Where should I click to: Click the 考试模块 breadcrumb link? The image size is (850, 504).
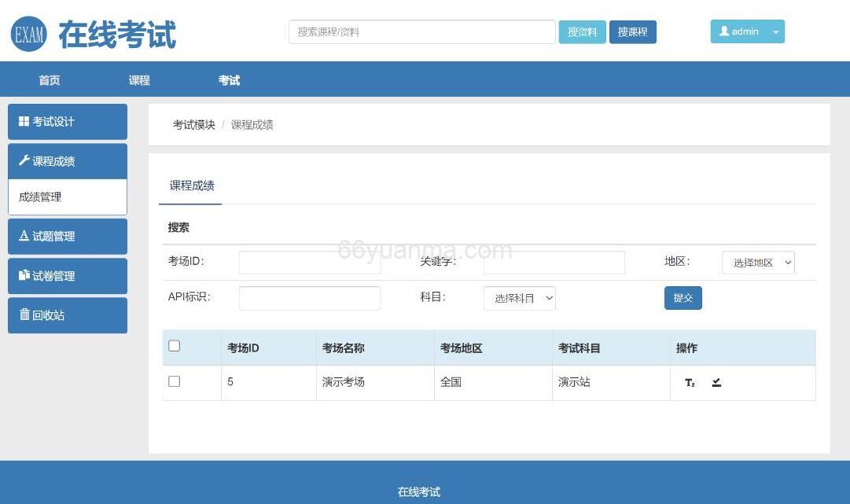pyautogui.click(x=193, y=124)
